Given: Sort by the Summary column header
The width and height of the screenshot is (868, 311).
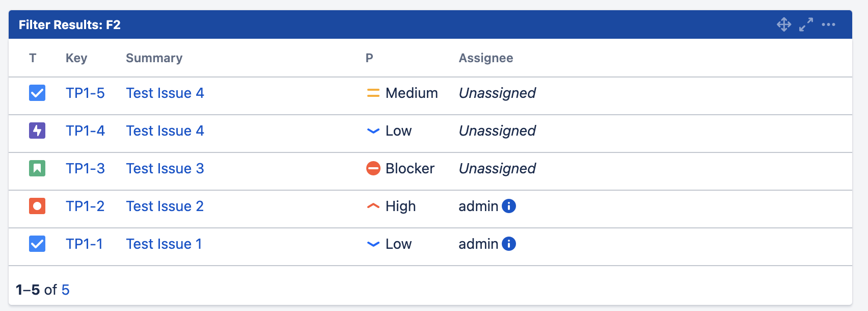Looking at the screenshot, I should (x=154, y=58).
